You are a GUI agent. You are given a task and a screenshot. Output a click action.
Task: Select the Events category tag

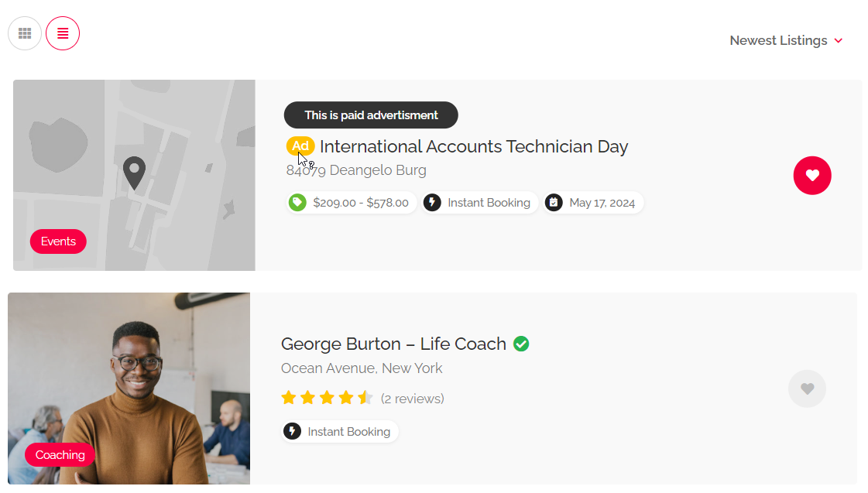[58, 241]
